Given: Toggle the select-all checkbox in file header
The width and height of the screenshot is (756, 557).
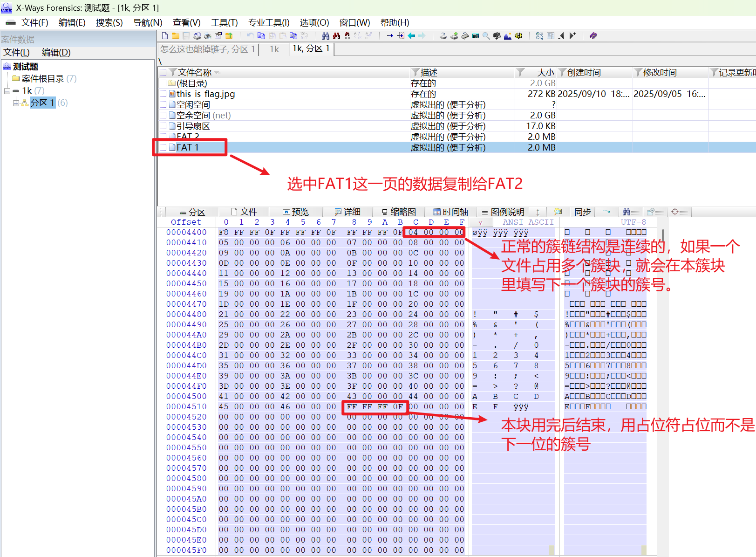Looking at the screenshot, I should click(163, 72).
